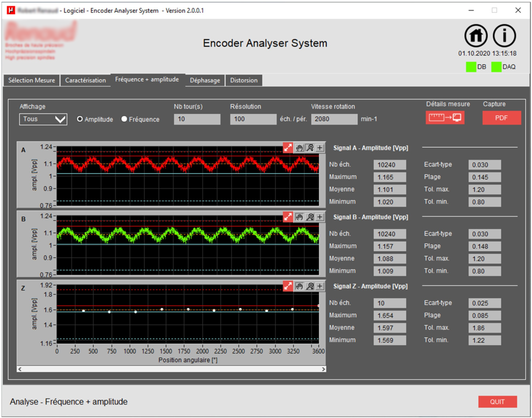Click the Home icon

click(476, 36)
